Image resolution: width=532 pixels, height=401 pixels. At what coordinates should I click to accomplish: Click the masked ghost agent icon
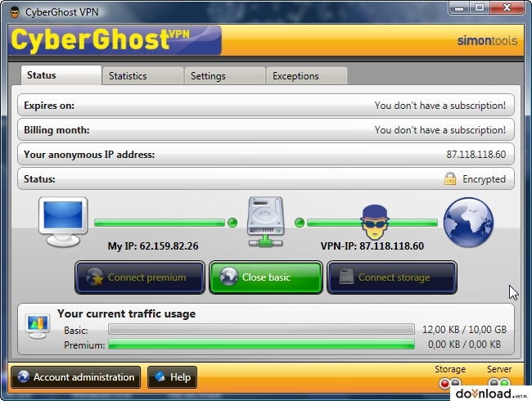click(x=375, y=222)
